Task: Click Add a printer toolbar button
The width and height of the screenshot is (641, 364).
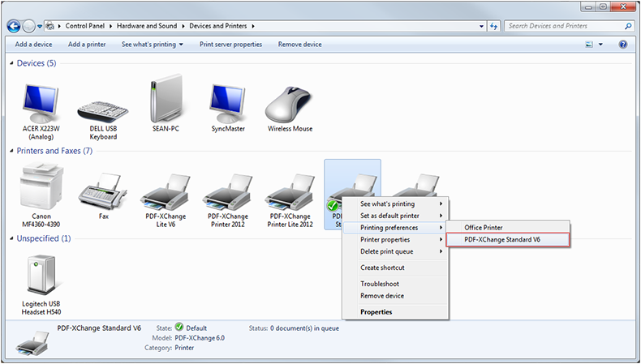Action: 87,44
